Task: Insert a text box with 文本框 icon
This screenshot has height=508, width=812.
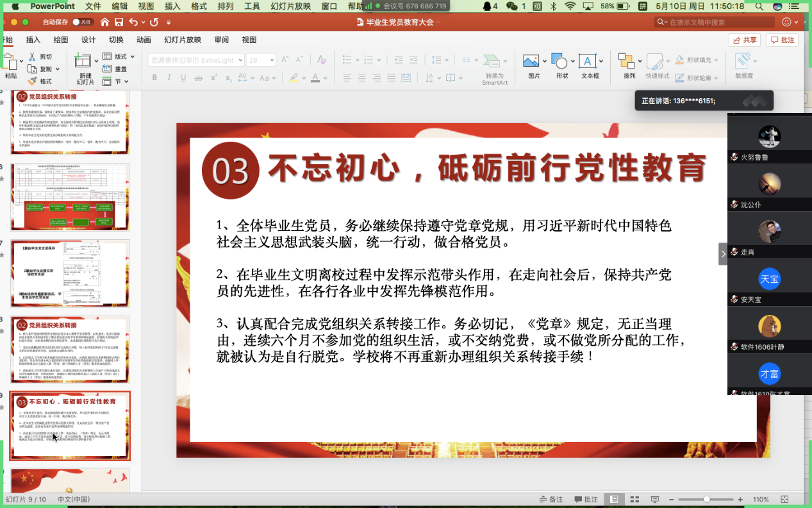Action: tap(589, 62)
